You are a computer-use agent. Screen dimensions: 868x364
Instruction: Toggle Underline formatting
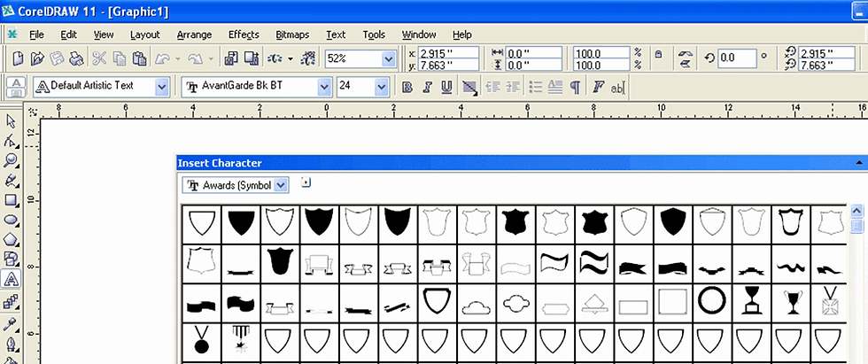(446, 88)
